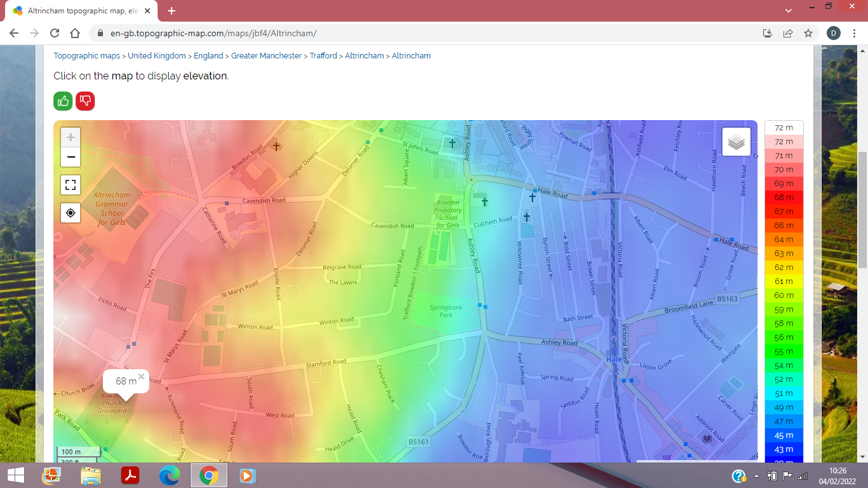Image resolution: width=868 pixels, height=488 pixels.
Task: Click the browser forward arrow
Action: [34, 33]
